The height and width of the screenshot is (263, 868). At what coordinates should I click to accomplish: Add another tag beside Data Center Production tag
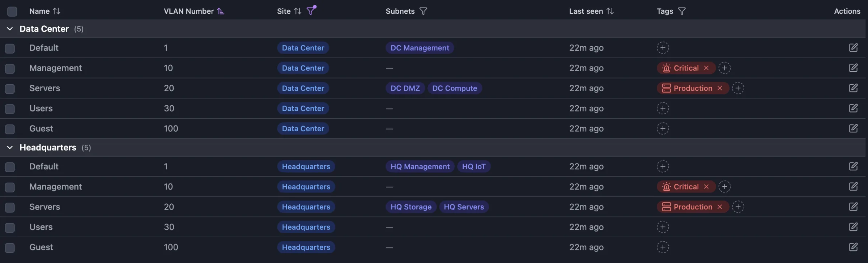point(738,88)
